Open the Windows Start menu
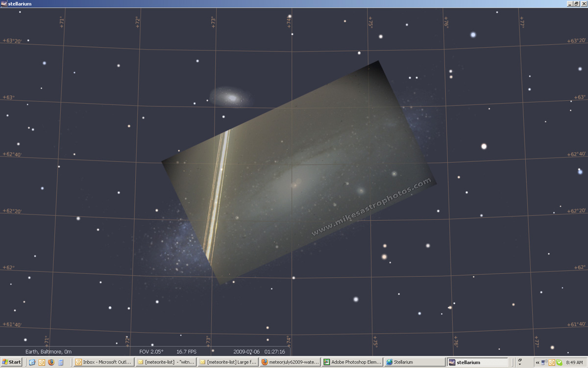The image size is (588, 368). [12, 362]
